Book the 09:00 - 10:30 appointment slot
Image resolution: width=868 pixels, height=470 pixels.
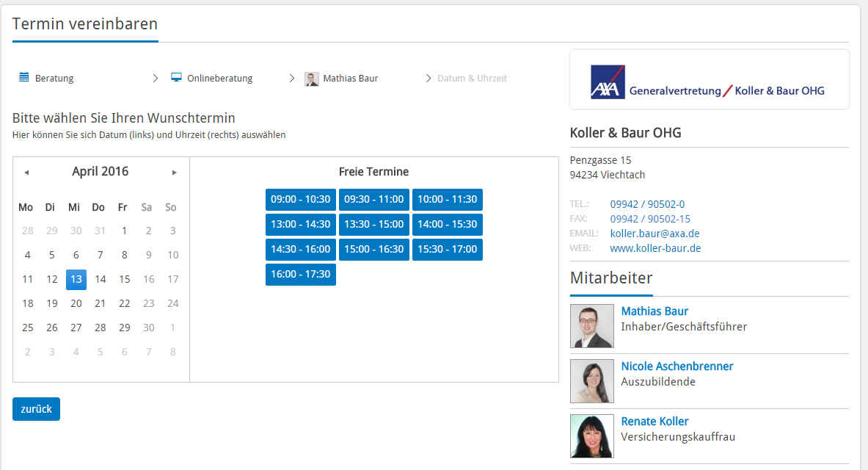(x=301, y=200)
